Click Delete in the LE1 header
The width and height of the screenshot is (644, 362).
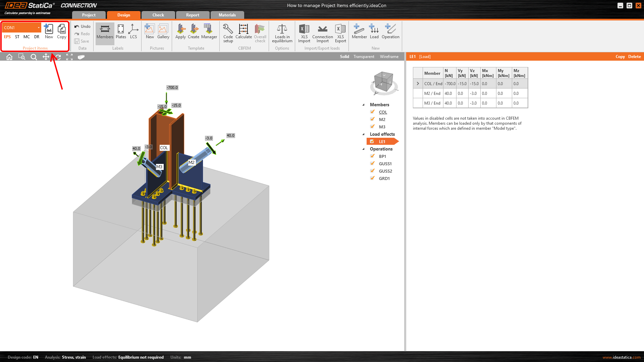tap(634, 57)
